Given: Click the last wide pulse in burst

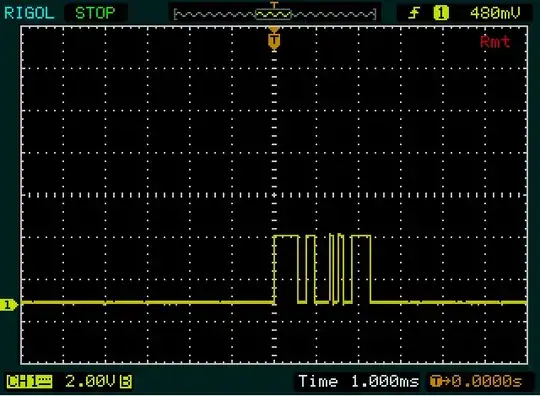Looking at the screenshot, I should point(361,269).
